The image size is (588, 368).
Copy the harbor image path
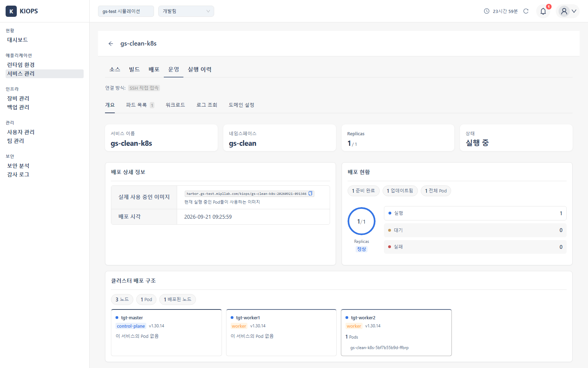(310, 193)
